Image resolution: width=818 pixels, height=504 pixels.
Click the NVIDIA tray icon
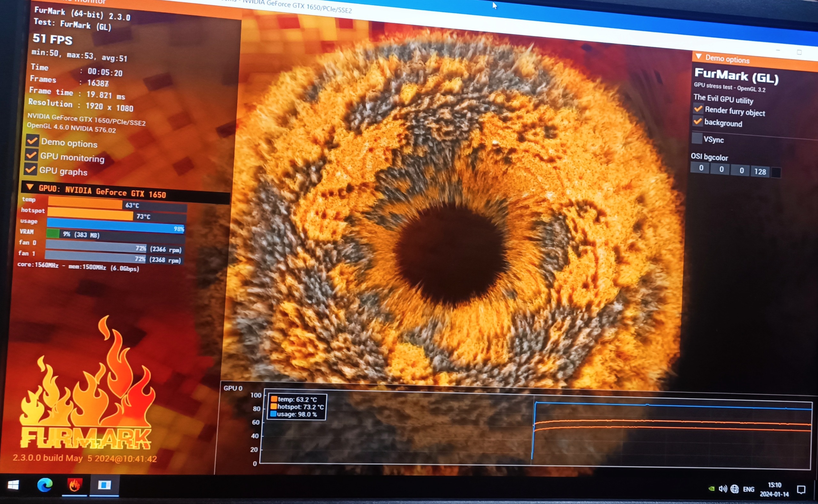(711, 489)
